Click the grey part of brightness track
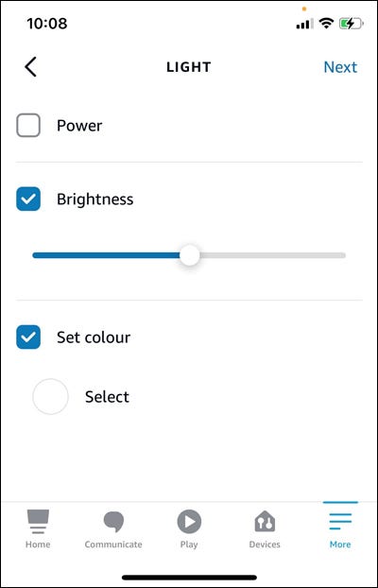378x588 pixels. click(272, 255)
